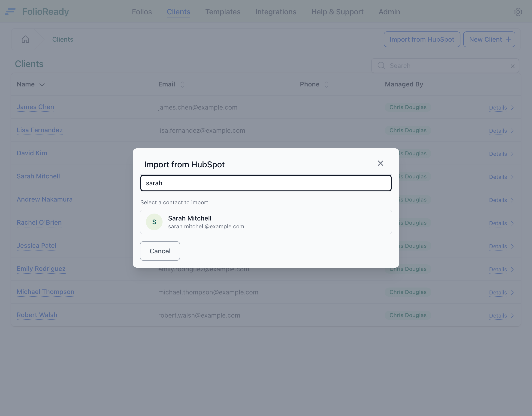
Task: Open Robert Walsh client link
Action: pos(37,315)
